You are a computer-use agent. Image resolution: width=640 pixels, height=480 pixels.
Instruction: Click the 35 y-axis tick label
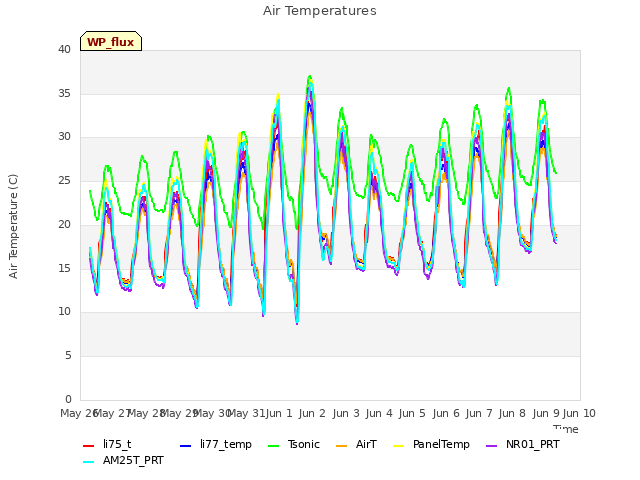click(x=64, y=93)
